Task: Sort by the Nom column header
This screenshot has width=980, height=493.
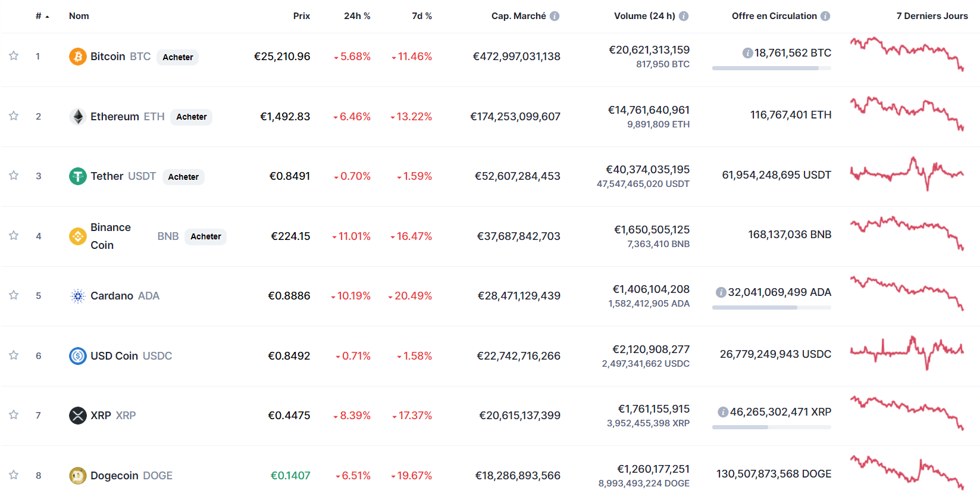Action: click(x=79, y=16)
